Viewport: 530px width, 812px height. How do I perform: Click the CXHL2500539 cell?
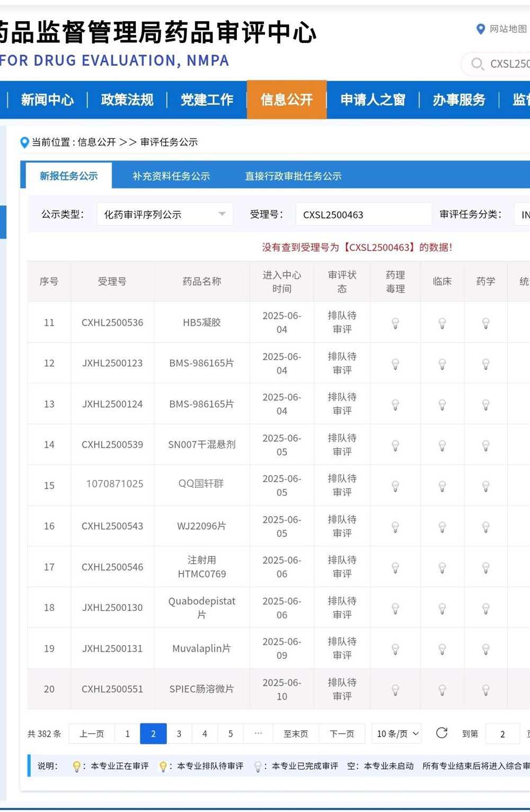coord(112,444)
